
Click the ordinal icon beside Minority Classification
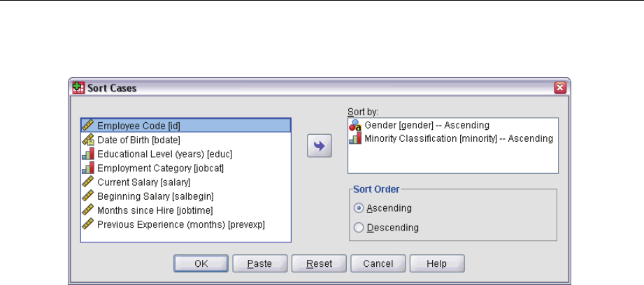coord(355,138)
